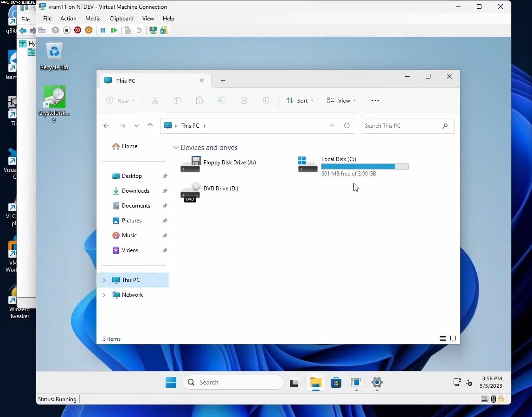
Task: Expand the This PC tree node
Action: click(104, 280)
